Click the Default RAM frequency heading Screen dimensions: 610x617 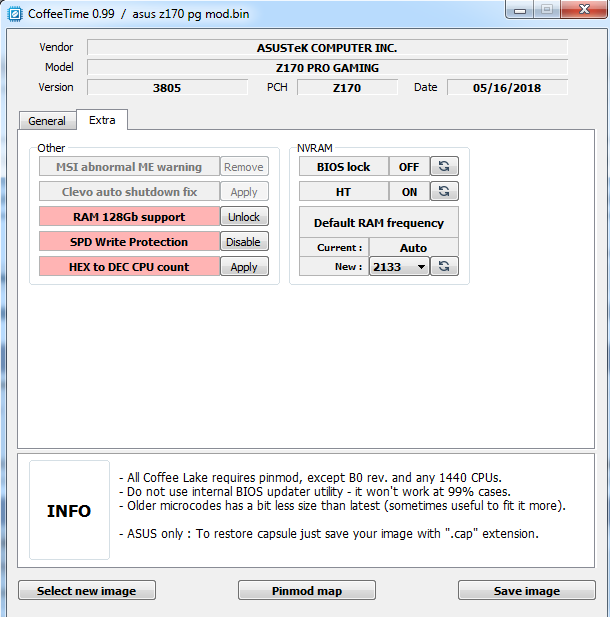pos(379,223)
